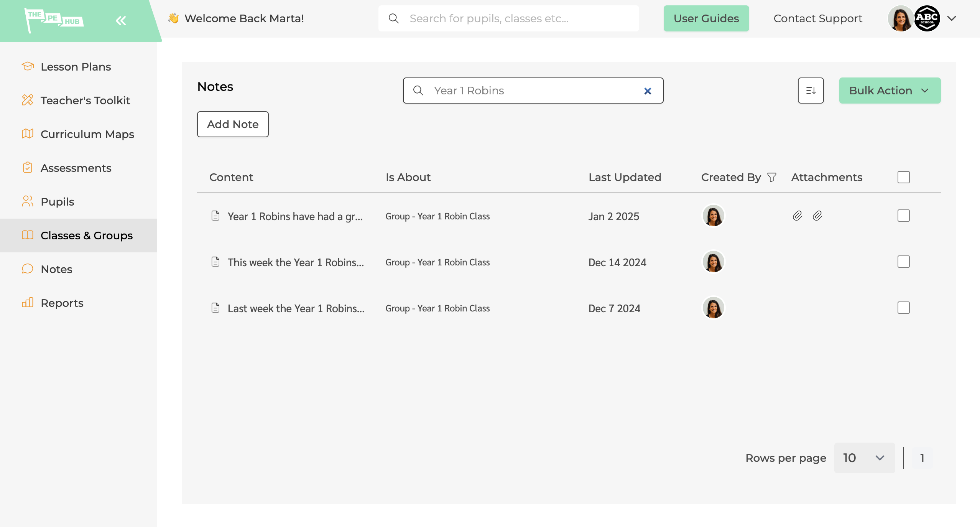Viewport: 980px width, 527px height.
Task: Toggle checkbox for Jan 2 2025 note
Action: pos(903,216)
